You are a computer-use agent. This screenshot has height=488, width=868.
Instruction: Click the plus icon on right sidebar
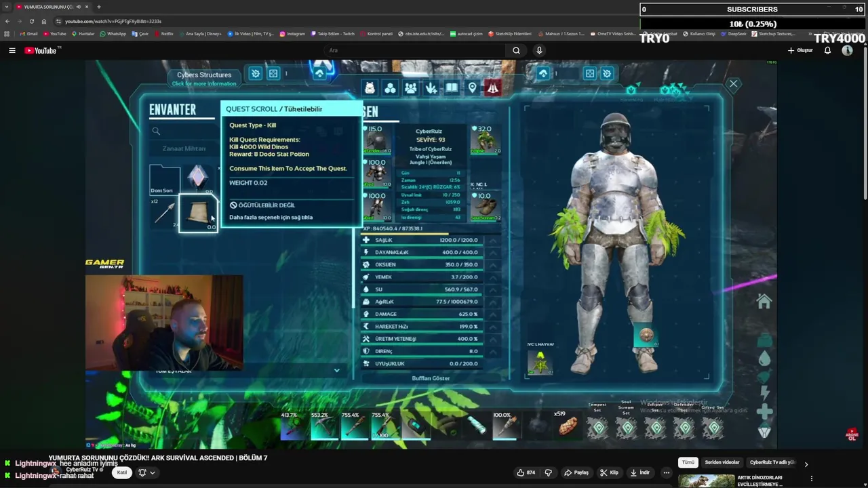pyautogui.click(x=764, y=411)
